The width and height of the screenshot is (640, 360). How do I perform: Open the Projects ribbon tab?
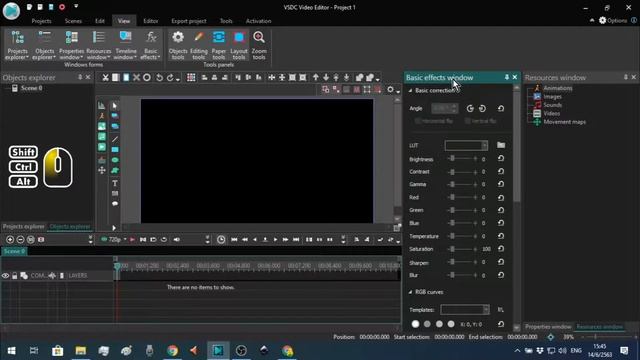(x=41, y=21)
